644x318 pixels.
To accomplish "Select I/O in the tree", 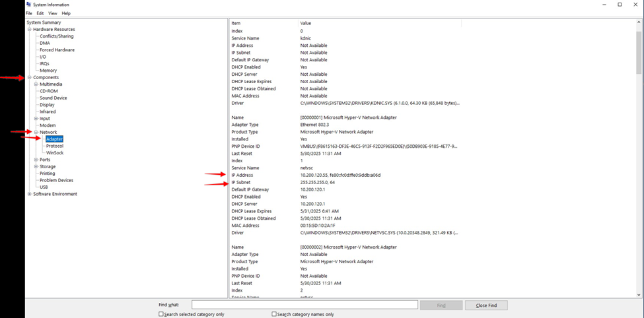I will [43, 57].
